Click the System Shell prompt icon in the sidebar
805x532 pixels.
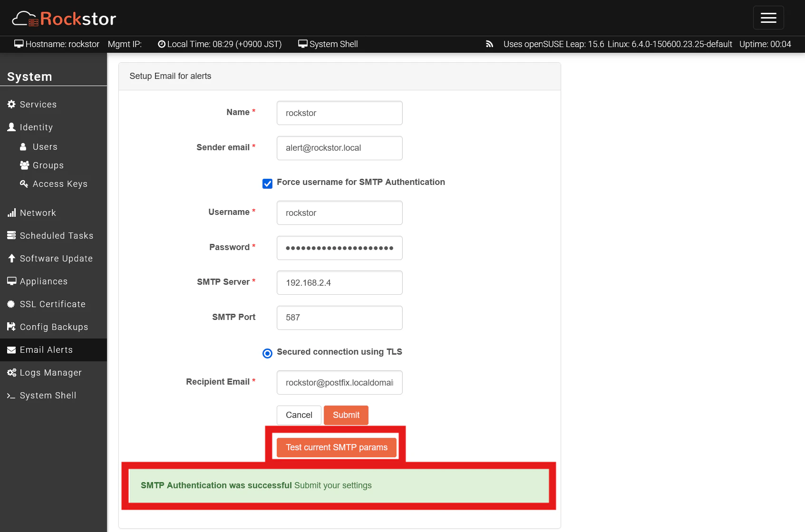coord(11,396)
